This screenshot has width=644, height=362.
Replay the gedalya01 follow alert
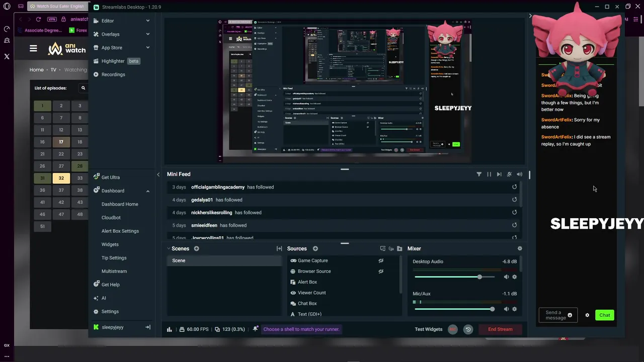pyautogui.click(x=514, y=200)
